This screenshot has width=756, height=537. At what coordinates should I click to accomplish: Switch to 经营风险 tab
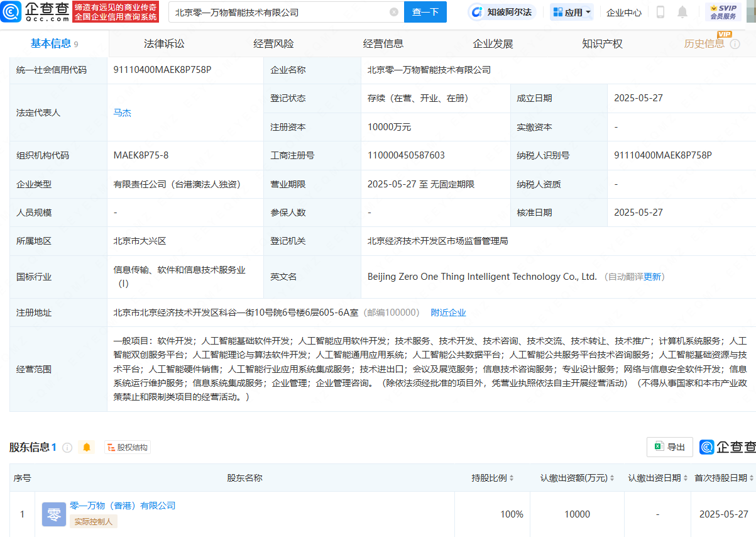pos(273,43)
